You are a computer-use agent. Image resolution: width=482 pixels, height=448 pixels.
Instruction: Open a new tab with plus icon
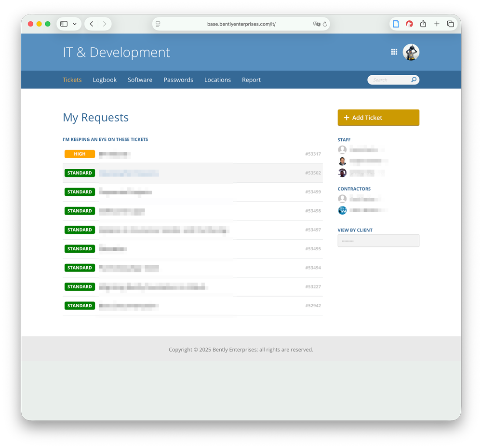click(437, 24)
